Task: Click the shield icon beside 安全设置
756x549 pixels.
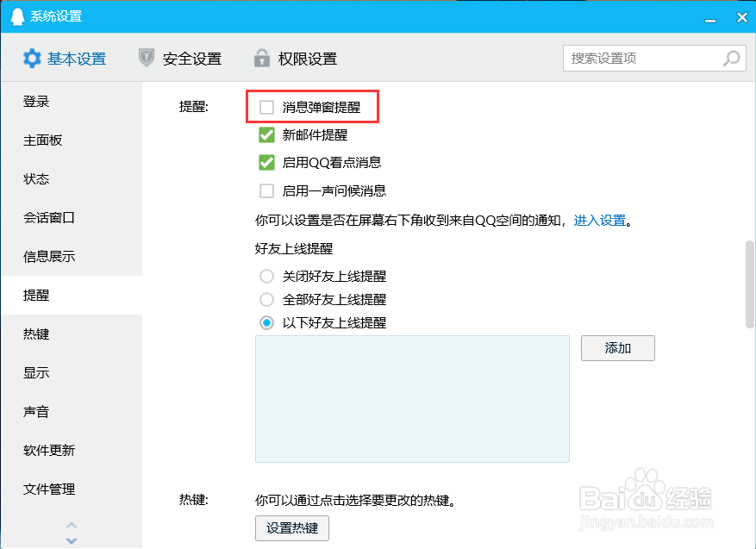Action: [x=146, y=58]
